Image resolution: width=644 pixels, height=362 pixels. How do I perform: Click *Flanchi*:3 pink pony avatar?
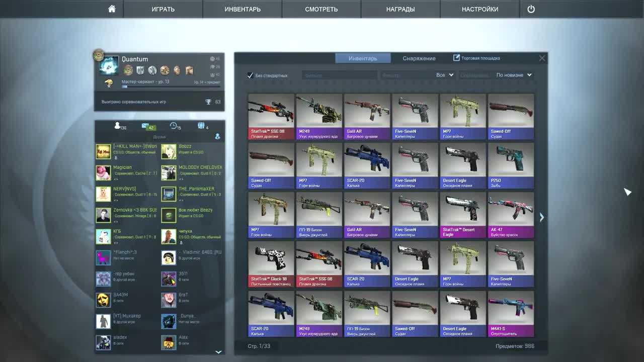pos(103,257)
